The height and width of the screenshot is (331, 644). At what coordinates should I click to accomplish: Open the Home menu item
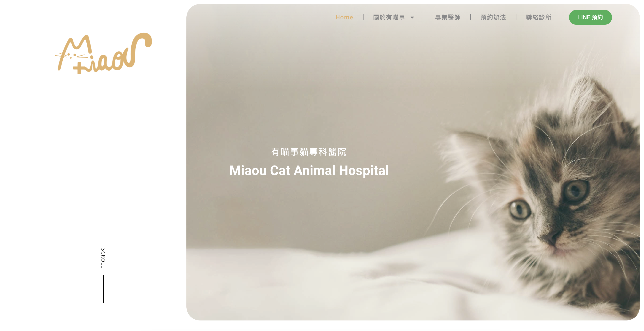pos(344,17)
